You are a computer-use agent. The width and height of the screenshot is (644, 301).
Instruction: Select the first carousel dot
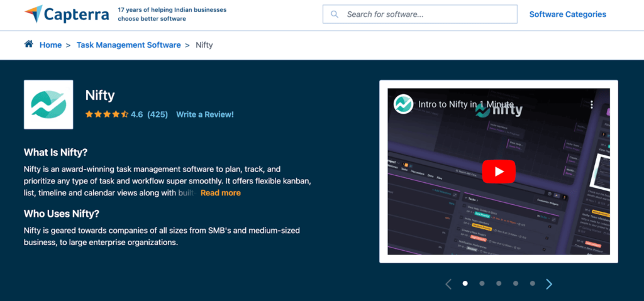coord(465,283)
